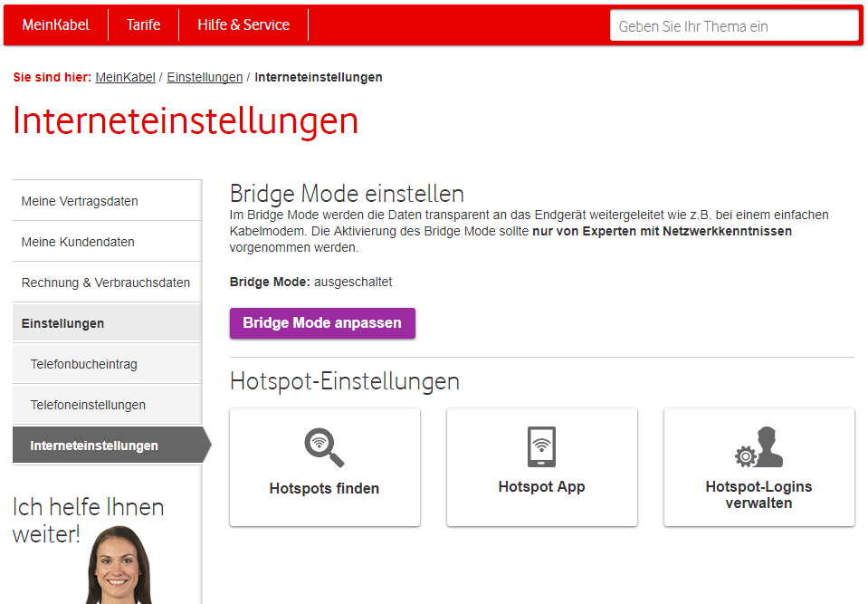Screen dimensions: 868x604
Task: Select MeinKabel in the top navigation
Action: [x=55, y=25]
